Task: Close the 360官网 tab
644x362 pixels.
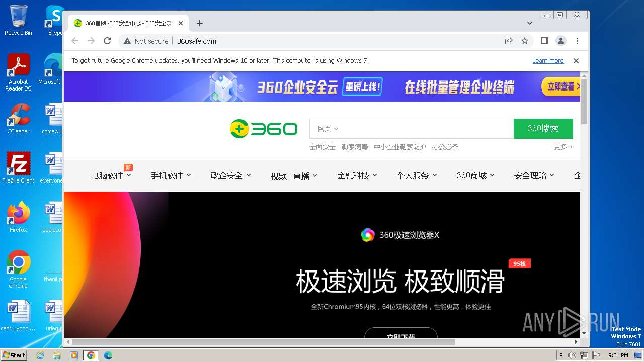Action: click(180, 23)
